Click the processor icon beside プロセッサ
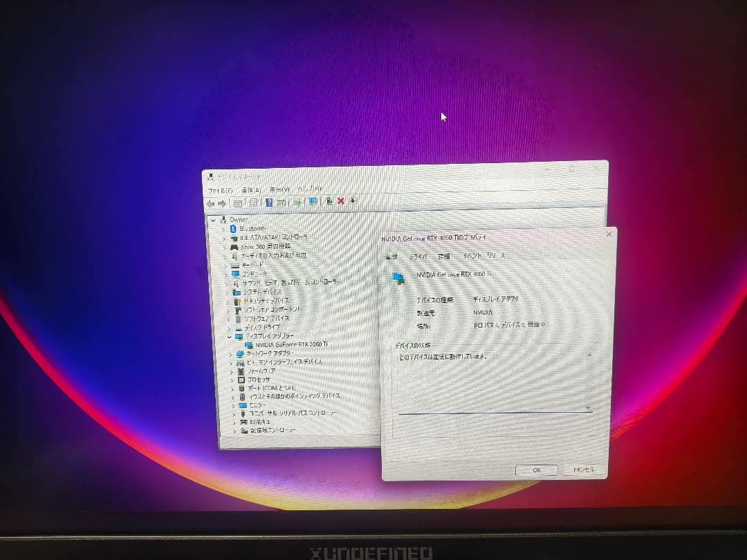747x560 pixels. pos(241,380)
